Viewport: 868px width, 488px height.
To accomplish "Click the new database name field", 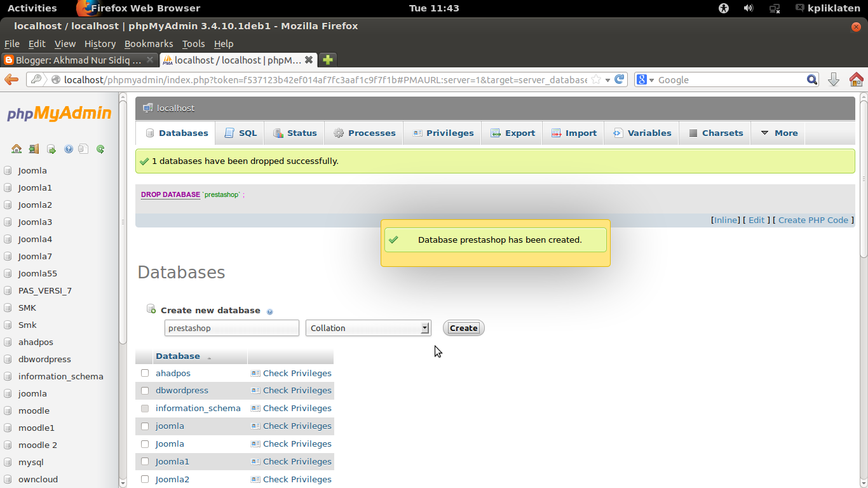I will coord(232,328).
